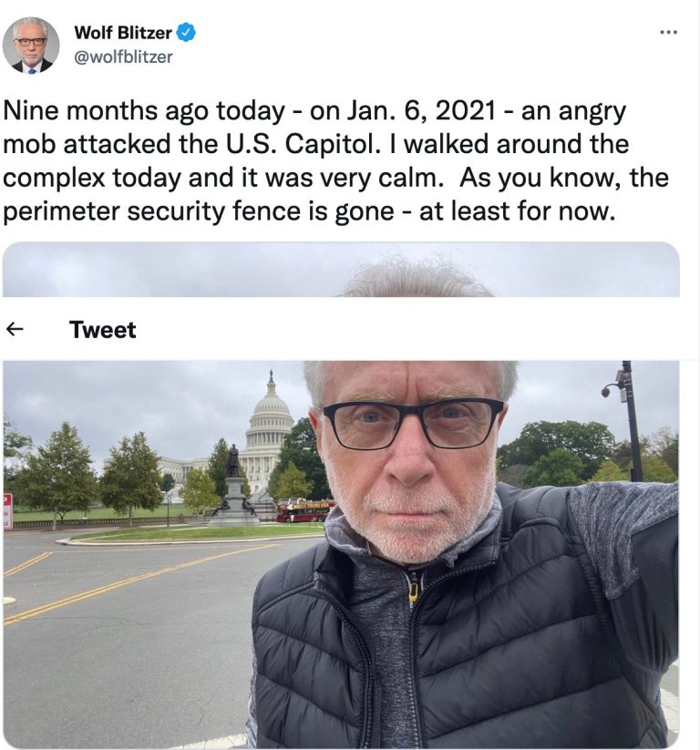Click the back arrow icon
The height and width of the screenshot is (750, 700).
(x=14, y=330)
